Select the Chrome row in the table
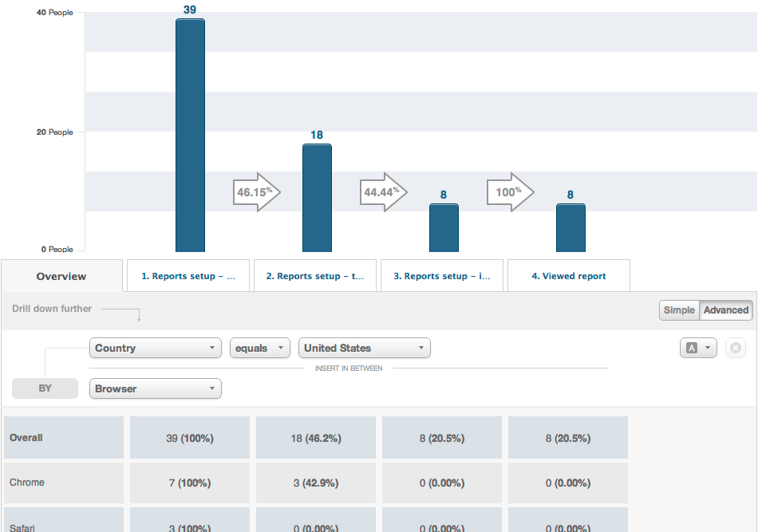 (x=63, y=483)
